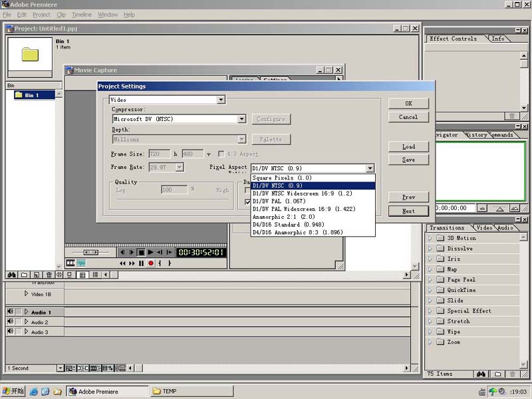Click Cancel in Project Settings
This screenshot has width=532, height=399.
[x=408, y=117]
